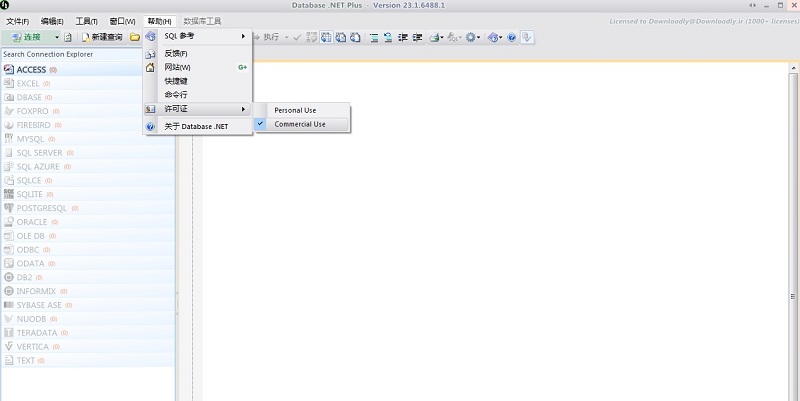Open the 连接 button dropdown arrow
The image size is (800, 401).
[57, 37]
